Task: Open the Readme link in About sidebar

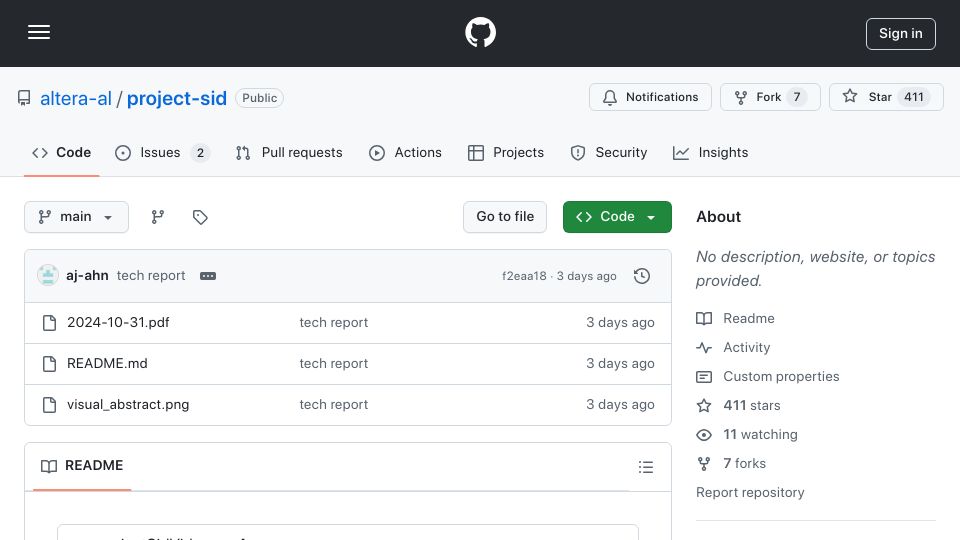Action: point(735,318)
